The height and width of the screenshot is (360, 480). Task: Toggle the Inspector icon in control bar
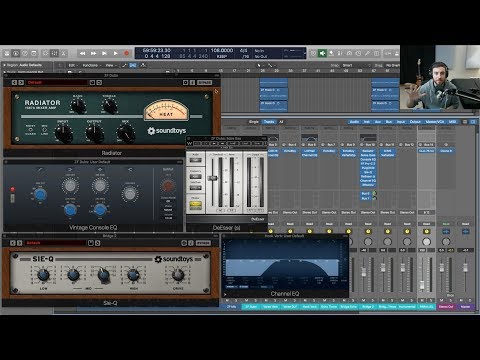[16, 53]
